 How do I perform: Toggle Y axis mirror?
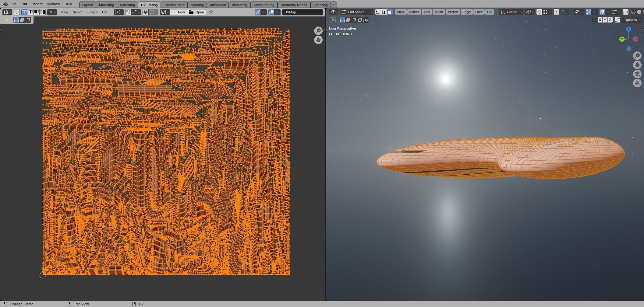click(x=605, y=20)
